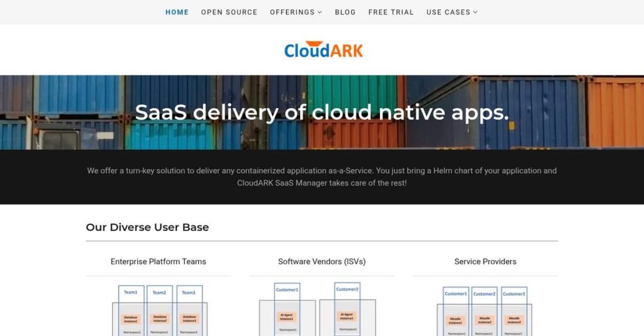Screen dimensions: 644x336
Task: Click the shipping containers hero banner
Action: click(x=322, y=112)
